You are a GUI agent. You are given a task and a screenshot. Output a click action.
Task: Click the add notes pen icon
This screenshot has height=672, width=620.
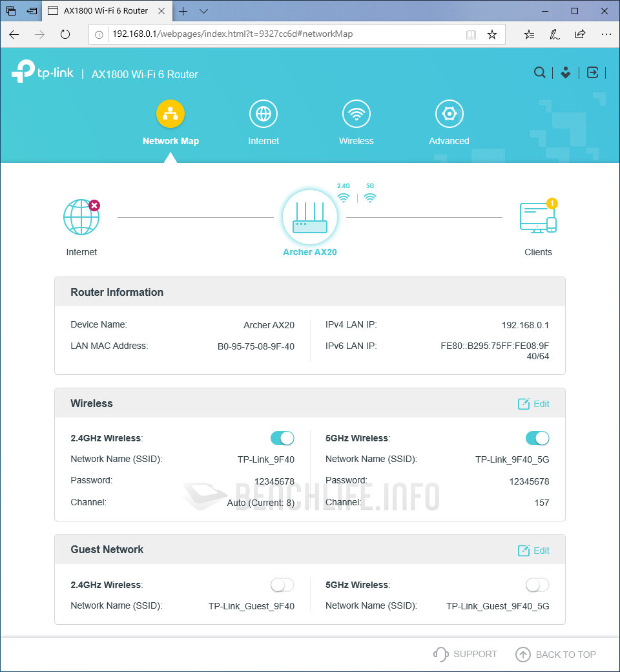(554, 34)
